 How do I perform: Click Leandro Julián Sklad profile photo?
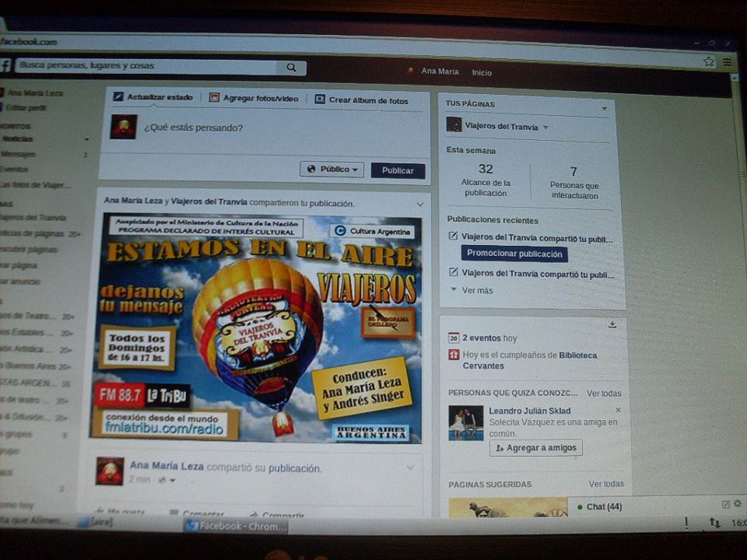coord(466,423)
